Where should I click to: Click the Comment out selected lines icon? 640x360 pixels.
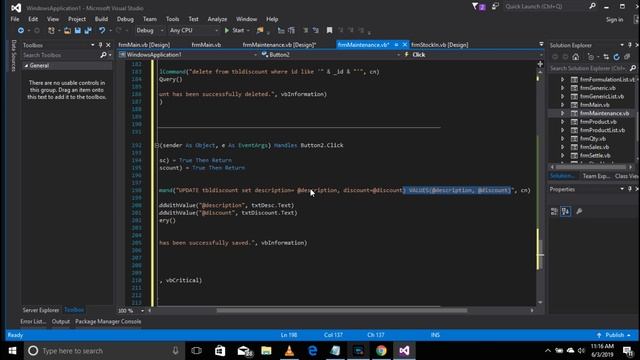305,31
